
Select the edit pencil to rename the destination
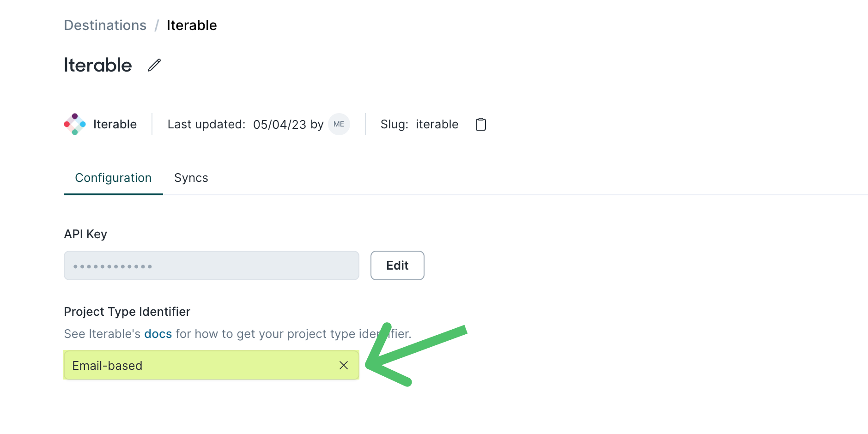coord(153,65)
